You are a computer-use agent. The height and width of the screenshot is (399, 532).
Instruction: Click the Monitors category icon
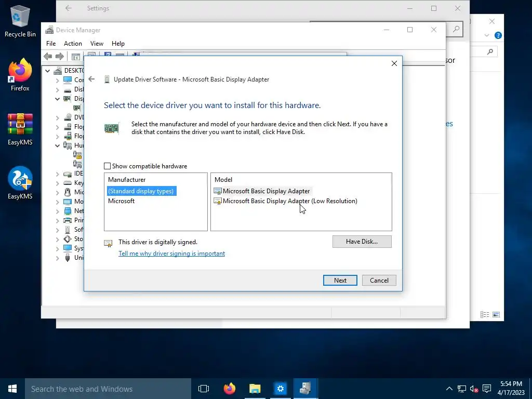click(68, 202)
